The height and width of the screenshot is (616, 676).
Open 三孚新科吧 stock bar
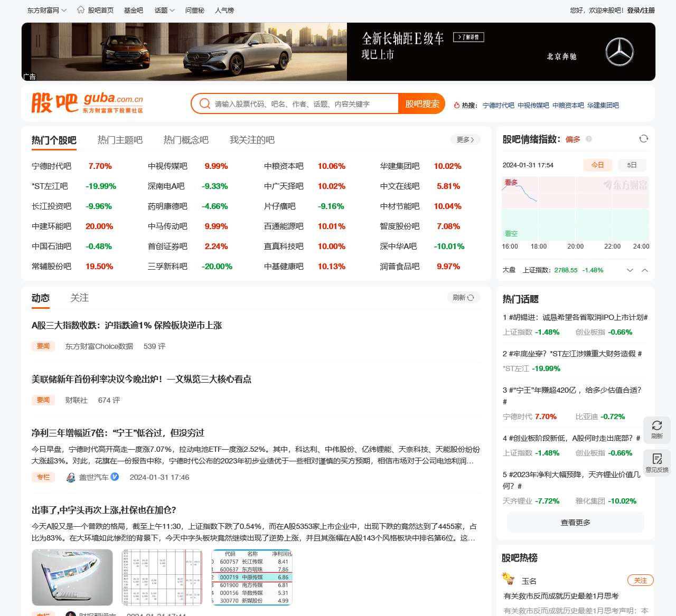[167, 267]
